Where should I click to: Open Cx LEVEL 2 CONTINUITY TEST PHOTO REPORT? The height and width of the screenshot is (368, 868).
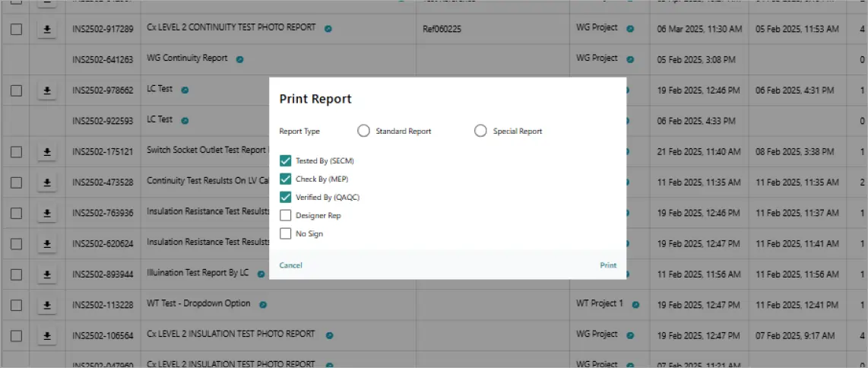click(x=230, y=27)
